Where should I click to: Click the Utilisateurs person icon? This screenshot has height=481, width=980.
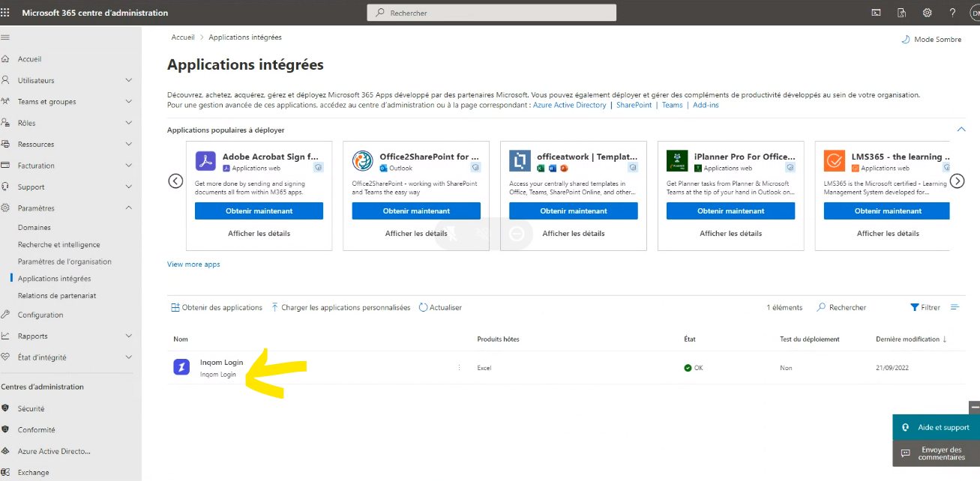(5, 80)
